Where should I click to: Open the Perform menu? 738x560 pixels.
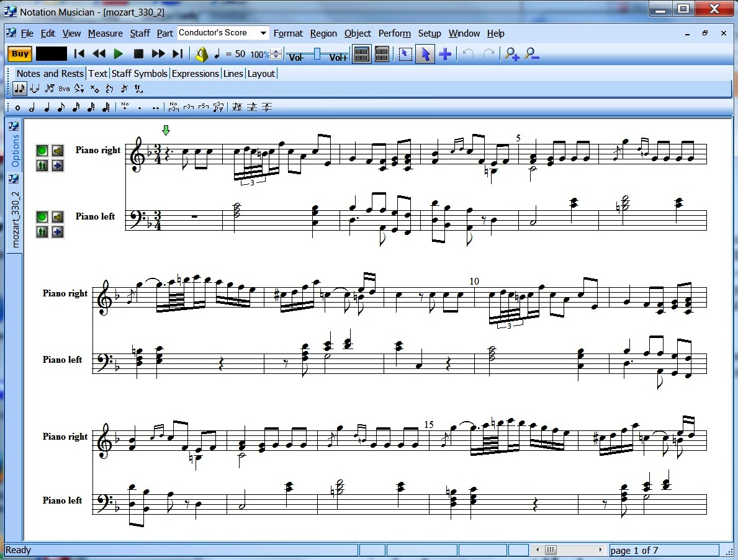tap(395, 33)
